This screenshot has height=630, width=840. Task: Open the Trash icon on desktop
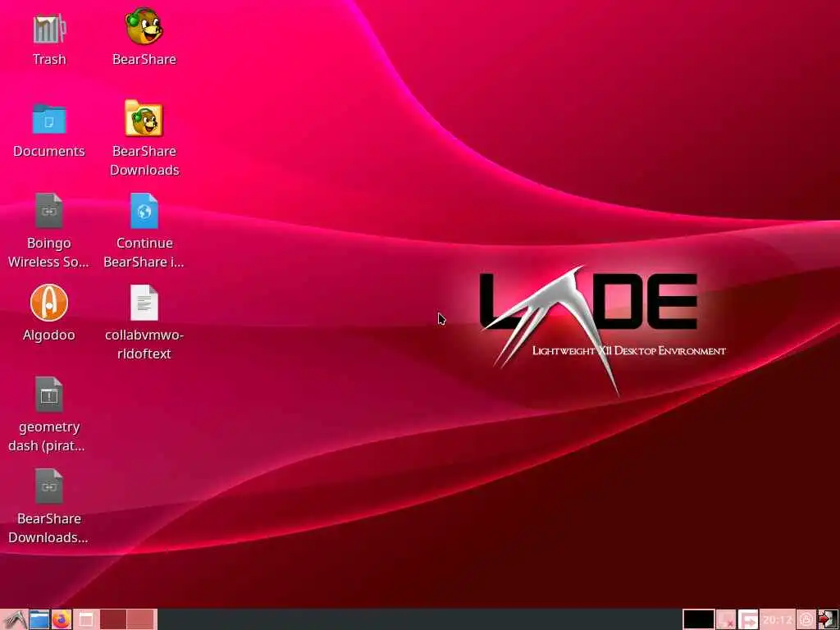[x=48, y=29]
